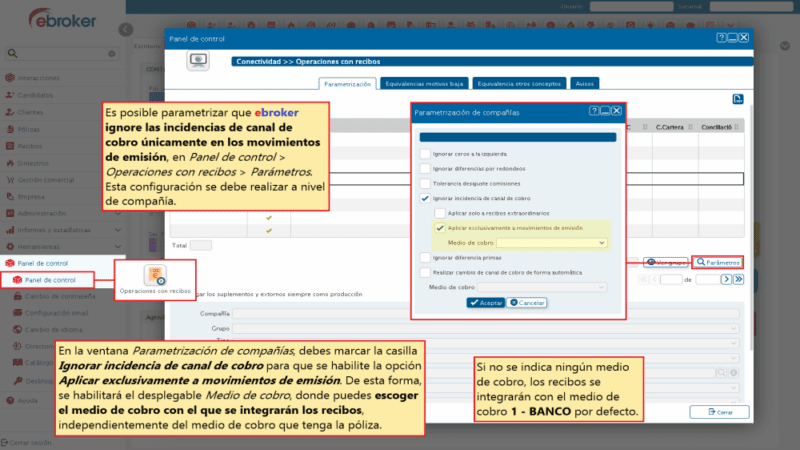This screenshot has height=450, width=800.
Task: Open Interacciones in the sidebar
Action: [x=38, y=78]
